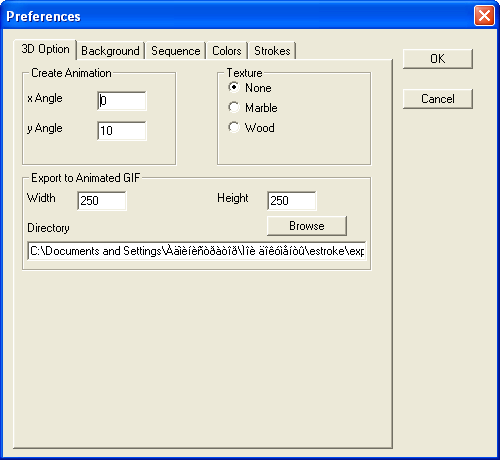Click the 'y Angle' label

point(45,128)
